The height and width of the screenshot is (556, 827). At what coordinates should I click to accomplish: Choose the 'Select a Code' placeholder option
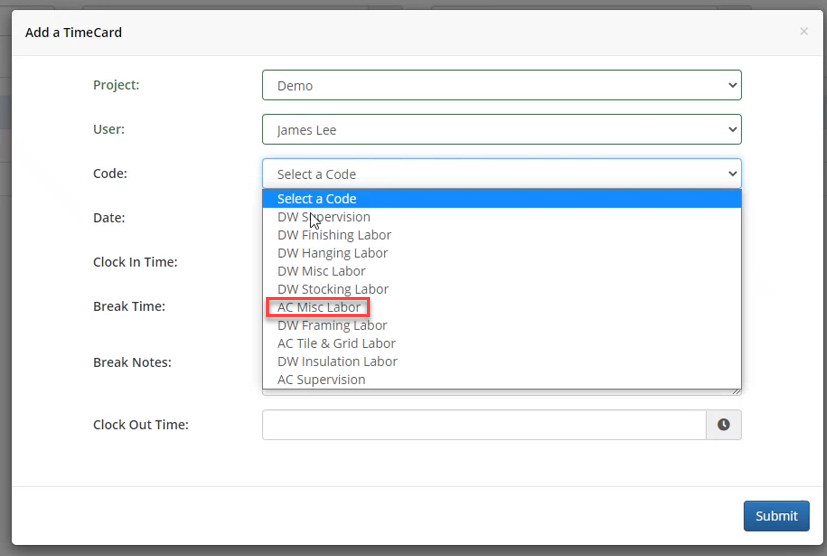[x=317, y=199]
